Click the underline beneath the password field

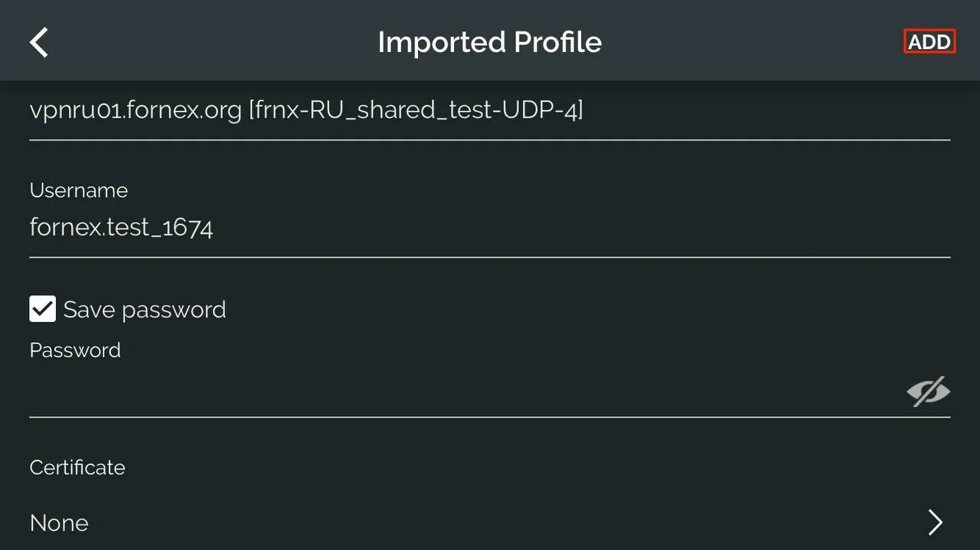pos(490,417)
